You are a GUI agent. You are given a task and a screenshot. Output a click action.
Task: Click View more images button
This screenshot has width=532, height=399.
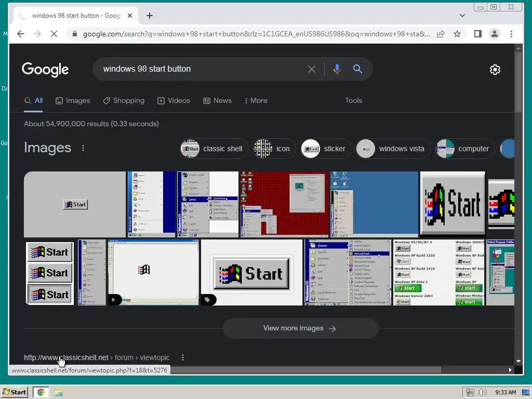(x=301, y=328)
